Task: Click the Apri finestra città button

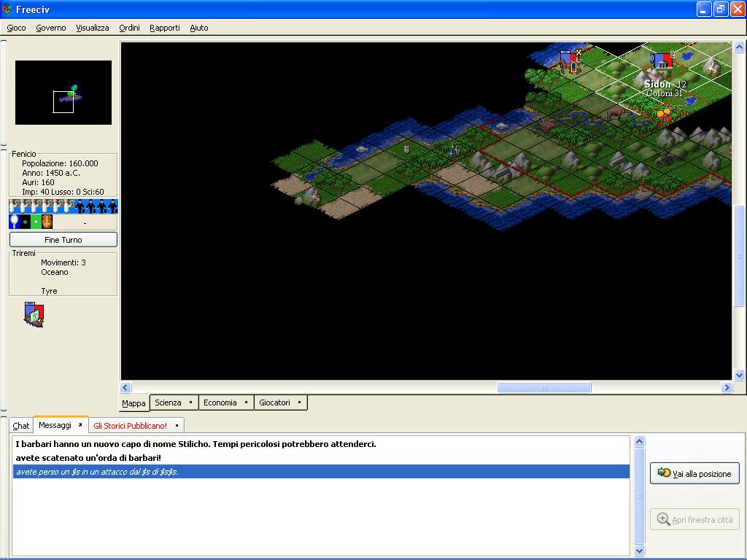Action: [x=694, y=519]
